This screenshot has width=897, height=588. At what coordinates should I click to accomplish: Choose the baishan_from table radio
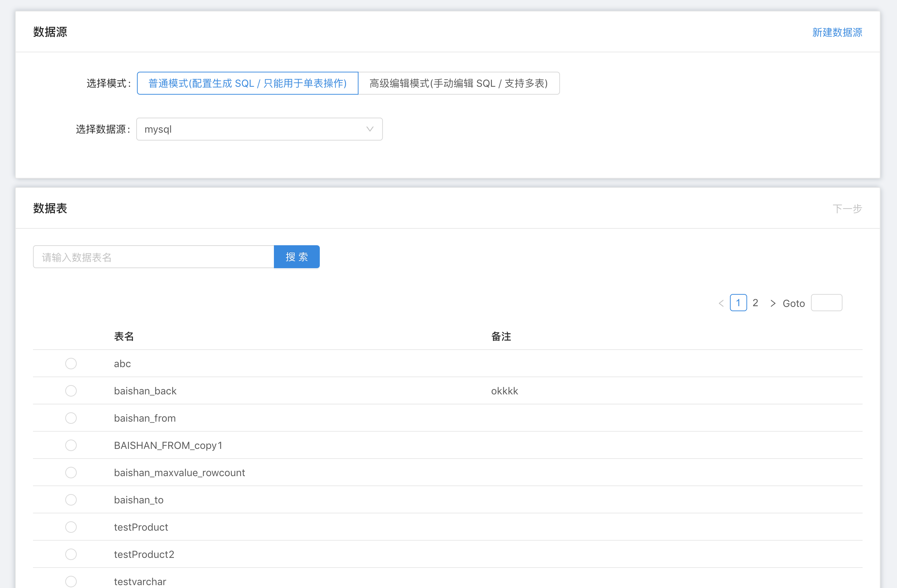coord(71,418)
